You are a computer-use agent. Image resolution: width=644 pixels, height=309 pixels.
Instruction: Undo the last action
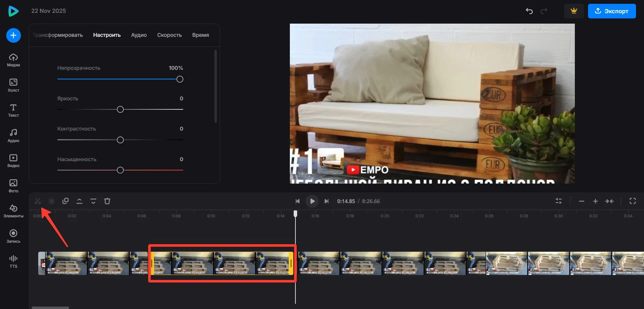pyautogui.click(x=529, y=11)
